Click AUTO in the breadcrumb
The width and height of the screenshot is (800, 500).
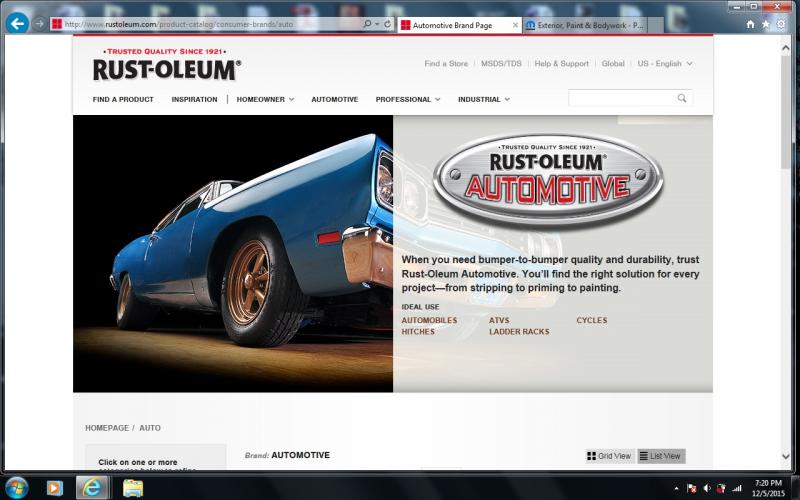(150, 428)
